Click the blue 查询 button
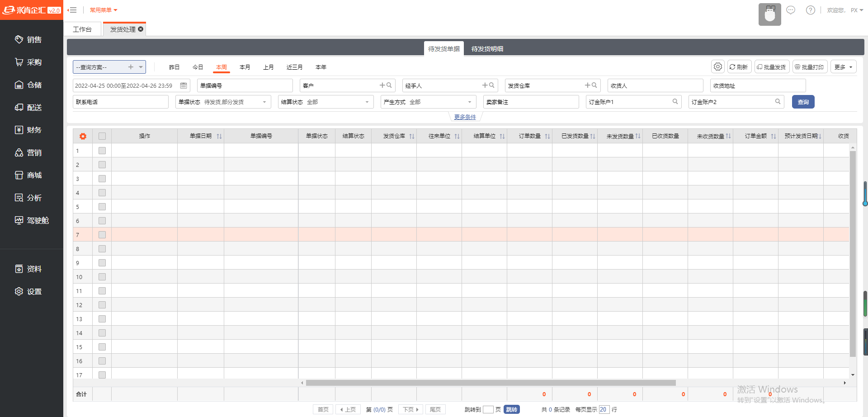Screen dimensions: 868x417 coord(803,102)
